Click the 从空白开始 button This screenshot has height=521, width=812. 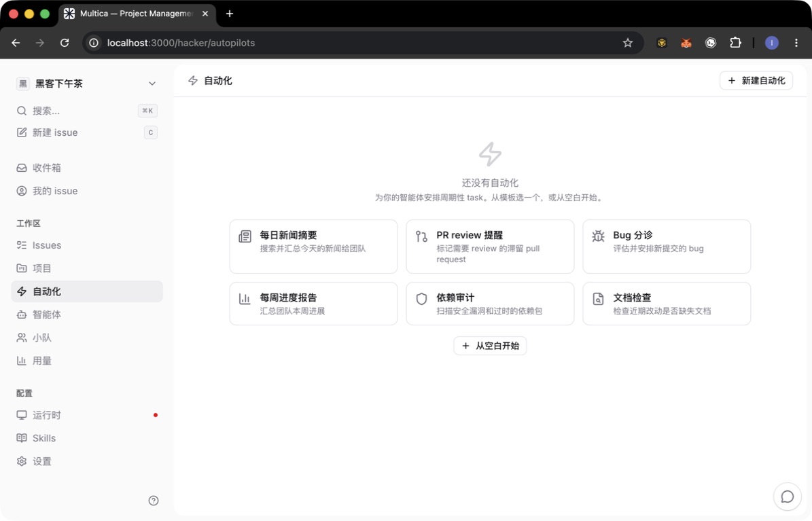coord(490,346)
